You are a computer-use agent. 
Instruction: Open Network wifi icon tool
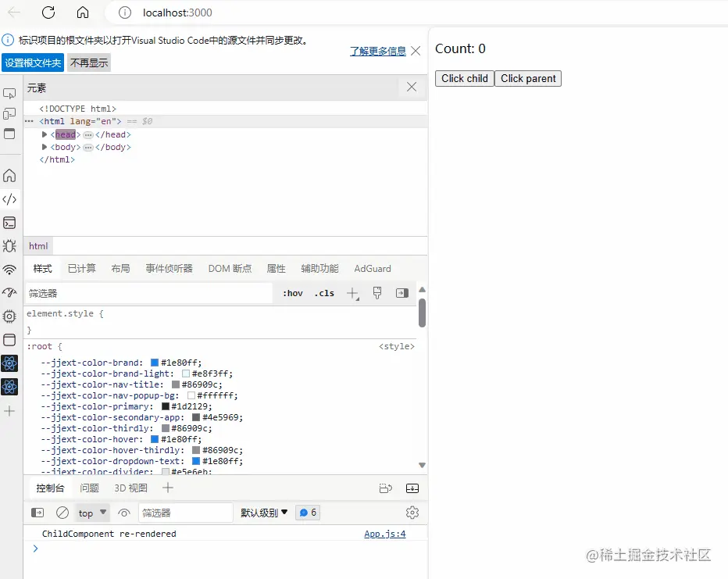click(9, 270)
